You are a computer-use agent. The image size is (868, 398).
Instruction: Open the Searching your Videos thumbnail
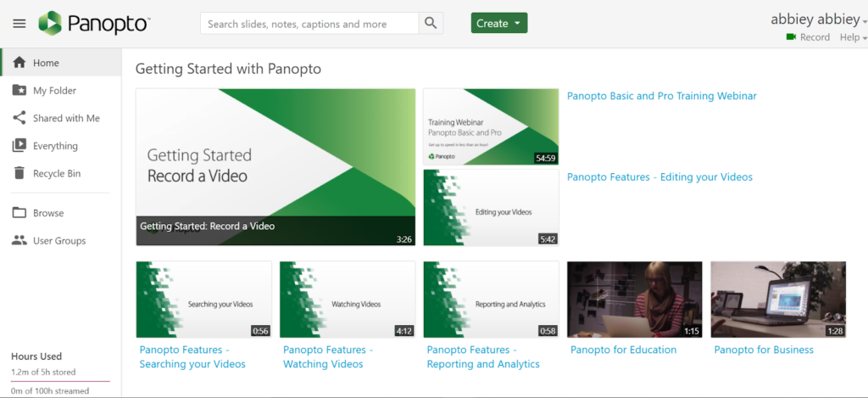(203, 300)
